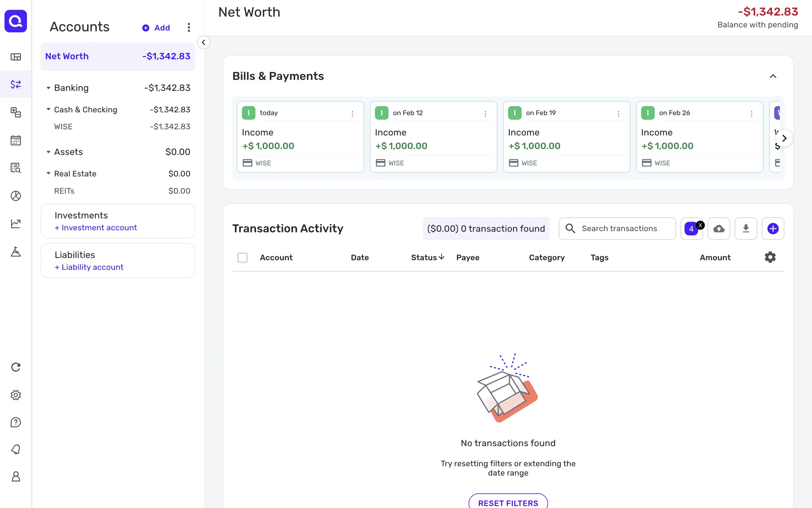This screenshot has width=812, height=508.
Task: Open the Feb 12 bill options menu
Action: tap(485, 113)
